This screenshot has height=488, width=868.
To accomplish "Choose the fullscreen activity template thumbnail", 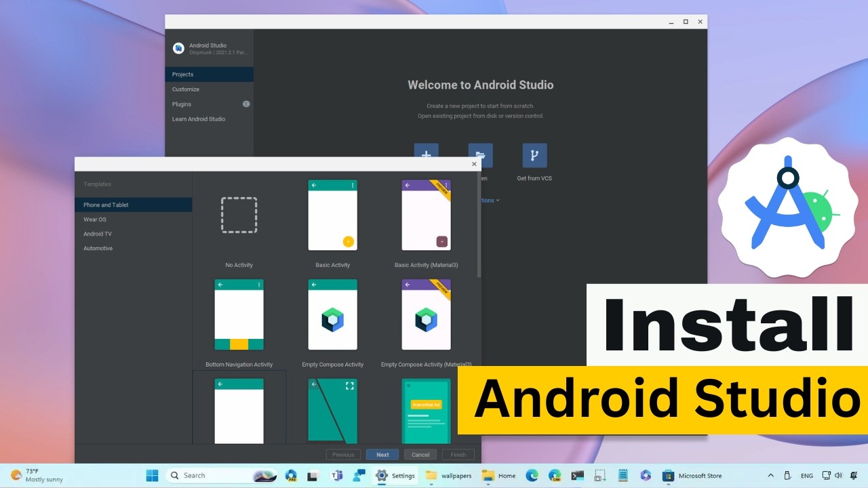I will coord(332,410).
